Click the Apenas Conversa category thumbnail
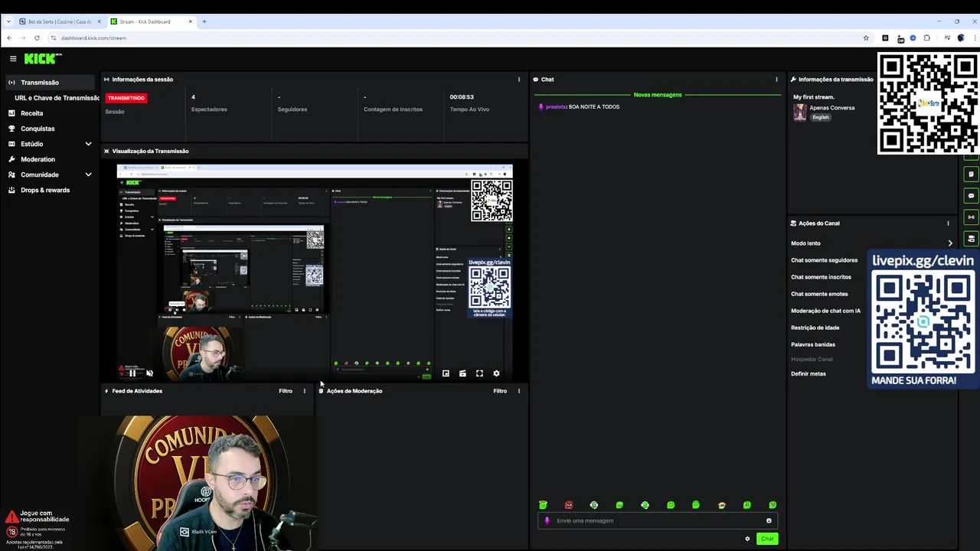Viewport: 980px width, 551px height. point(800,112)
